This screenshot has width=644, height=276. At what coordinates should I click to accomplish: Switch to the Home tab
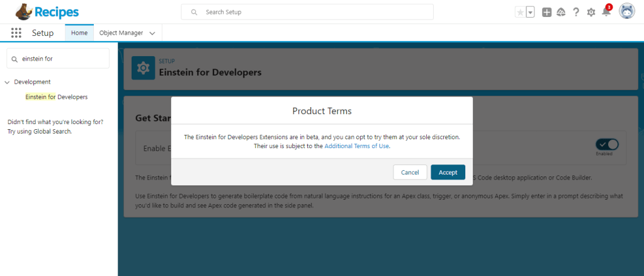pyautogui.click(x=79, y=33)
